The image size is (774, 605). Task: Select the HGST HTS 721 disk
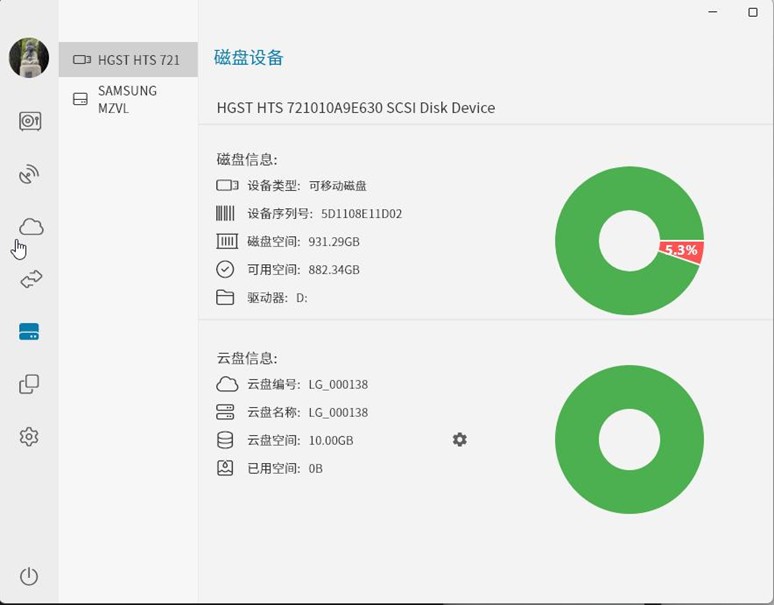(x=128, y=60)
